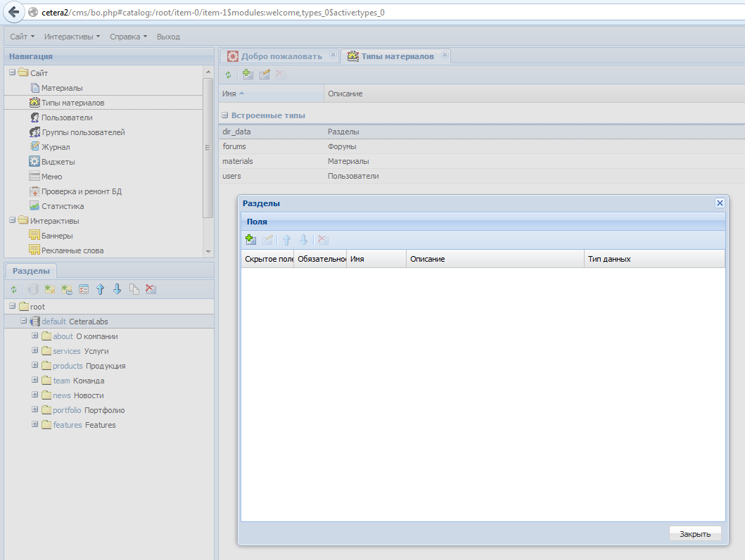Add a new field in Поля toolbar
Screen dimensions: 745x560
pos(250,240)
